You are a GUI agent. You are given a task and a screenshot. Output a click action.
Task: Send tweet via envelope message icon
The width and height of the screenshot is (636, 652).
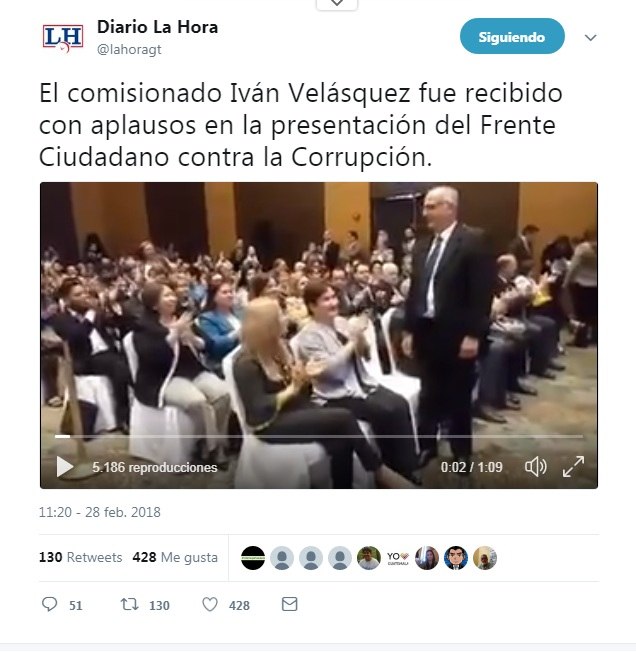point(289,604)
